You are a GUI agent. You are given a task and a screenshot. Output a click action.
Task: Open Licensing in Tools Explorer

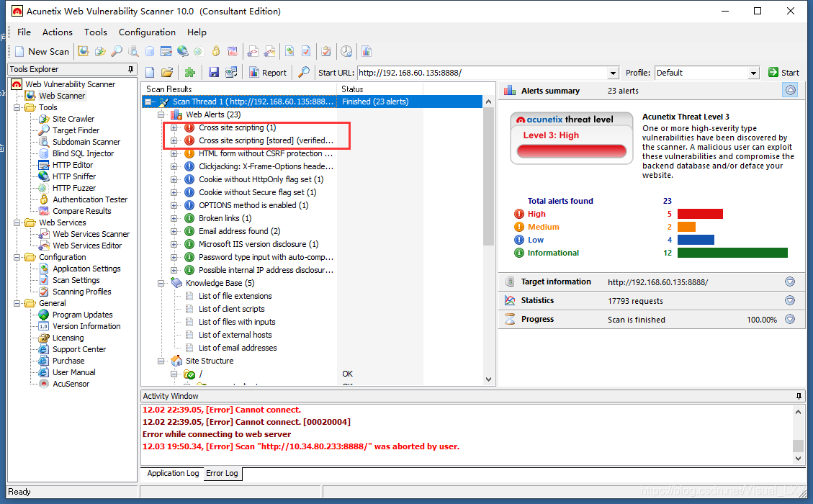pos(68,338)
